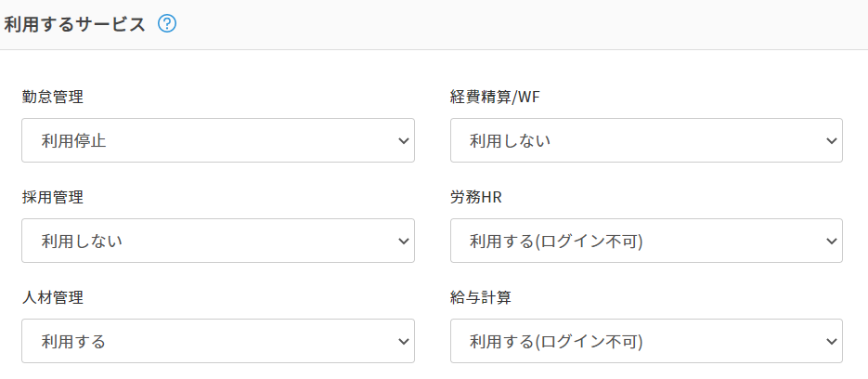
Task: Click the 利用するサービス section heading
Action: (x=75, y=24)
